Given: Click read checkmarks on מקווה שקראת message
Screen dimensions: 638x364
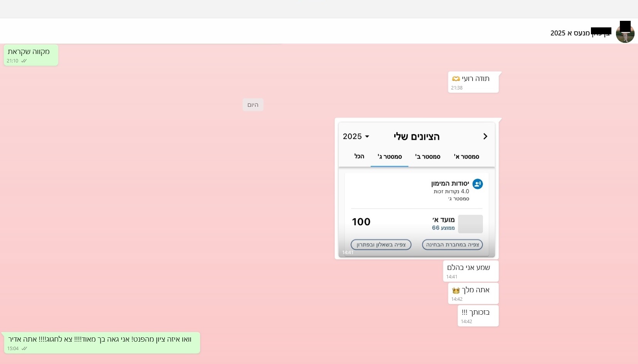Looking at the screenshot, I should coord(24,61).
